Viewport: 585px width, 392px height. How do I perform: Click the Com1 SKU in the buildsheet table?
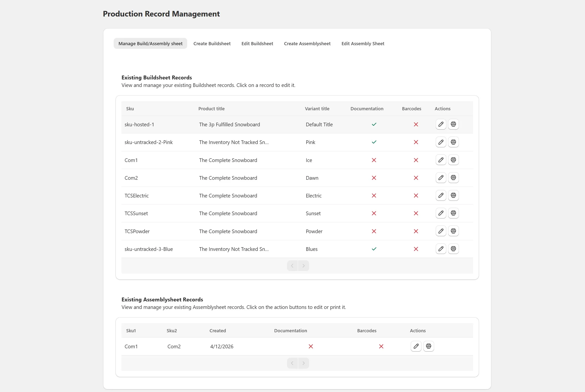pos(131,160)
